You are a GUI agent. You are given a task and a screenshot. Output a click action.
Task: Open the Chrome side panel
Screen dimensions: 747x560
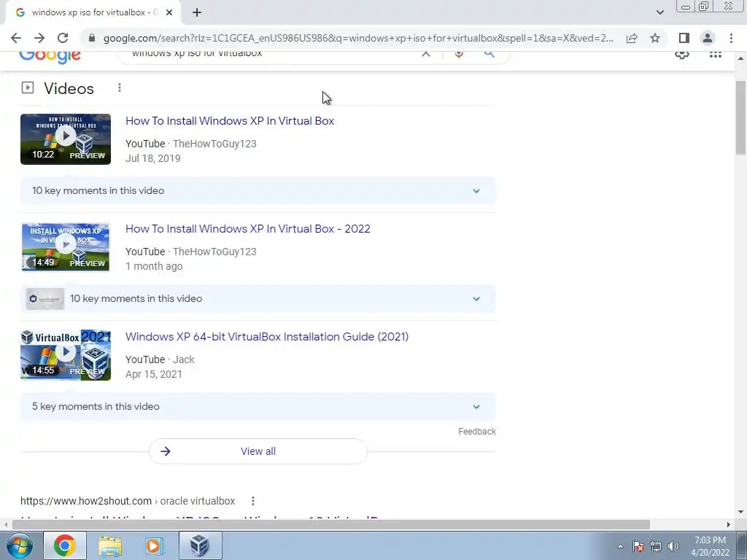[684, 38]
